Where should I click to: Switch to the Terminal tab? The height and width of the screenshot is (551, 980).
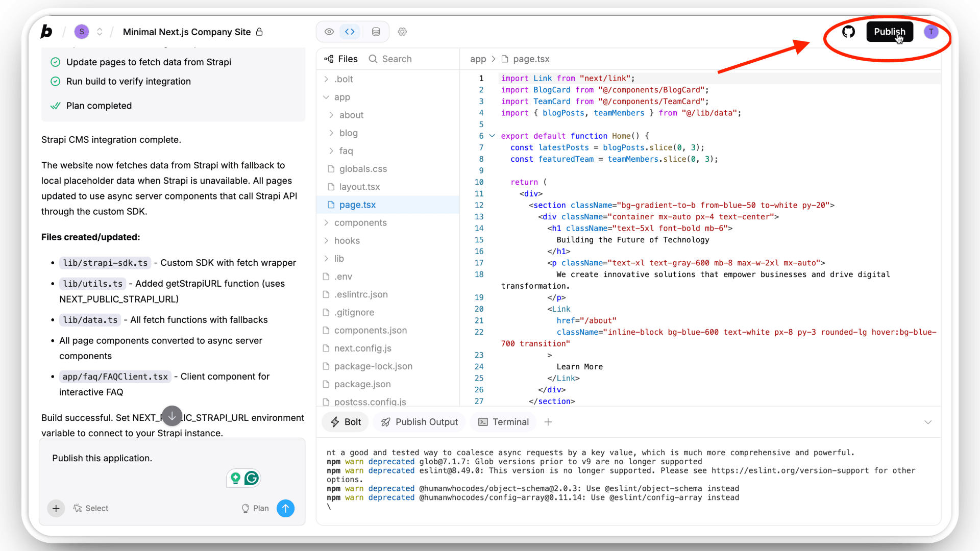point(503,422)
